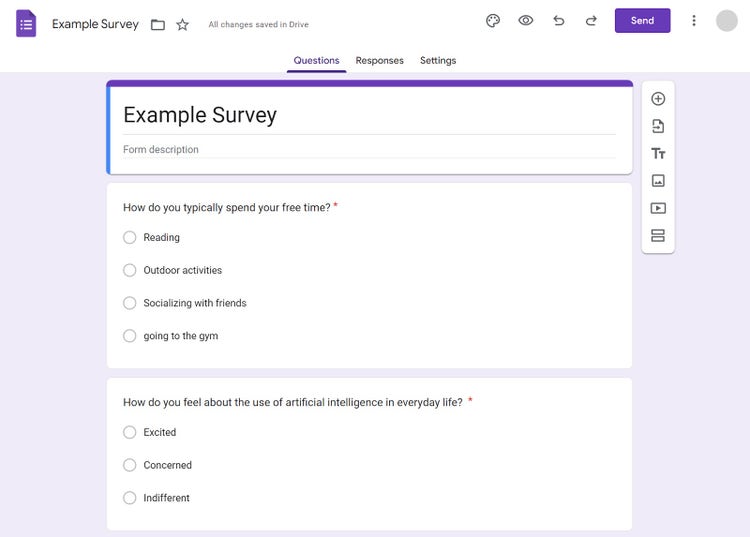This screenshot has height=537, width=750.
Task: Switch to the Questions tab
Action: click(316, 61)
